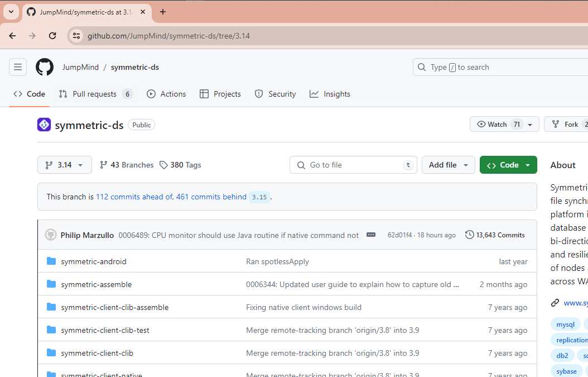The width and height of the screenshot is (588, 377).
Task: Click the 3.15 branch label
Action: [x=259, y=197]
